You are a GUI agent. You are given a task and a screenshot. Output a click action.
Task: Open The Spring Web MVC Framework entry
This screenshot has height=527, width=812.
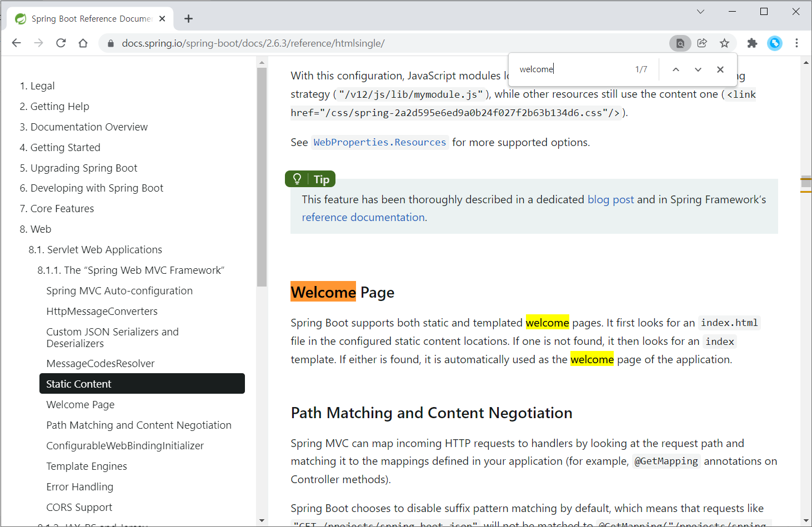coord(131,270)
